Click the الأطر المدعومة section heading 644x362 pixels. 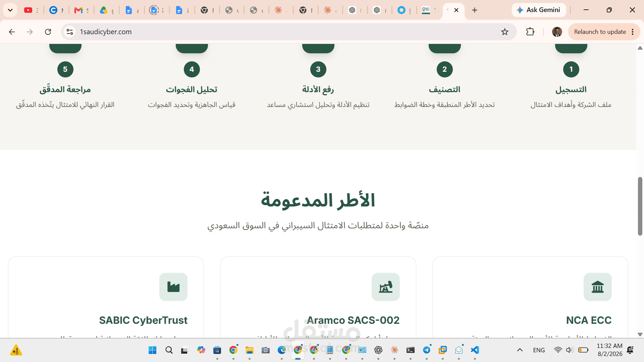pos(318,200)
